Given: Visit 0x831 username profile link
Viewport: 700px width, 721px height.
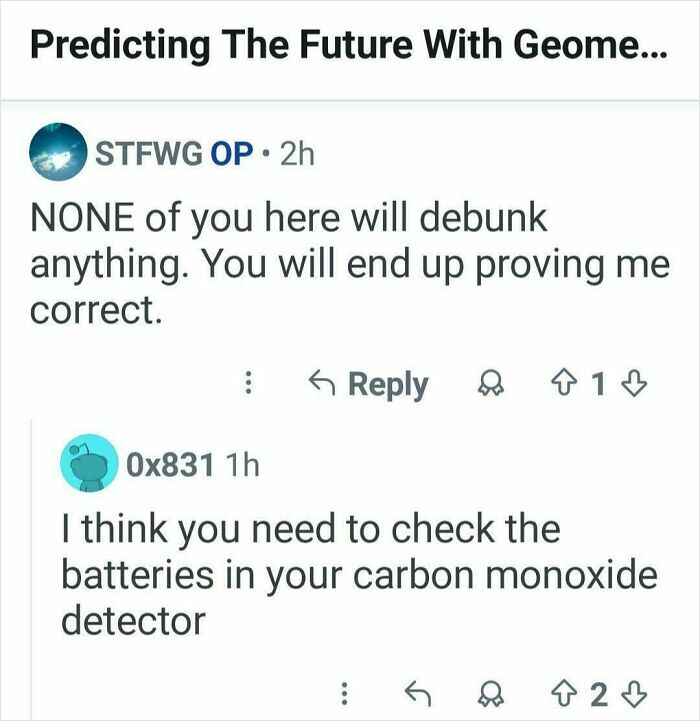Looking at the screenshot, I should coord(170,464).
